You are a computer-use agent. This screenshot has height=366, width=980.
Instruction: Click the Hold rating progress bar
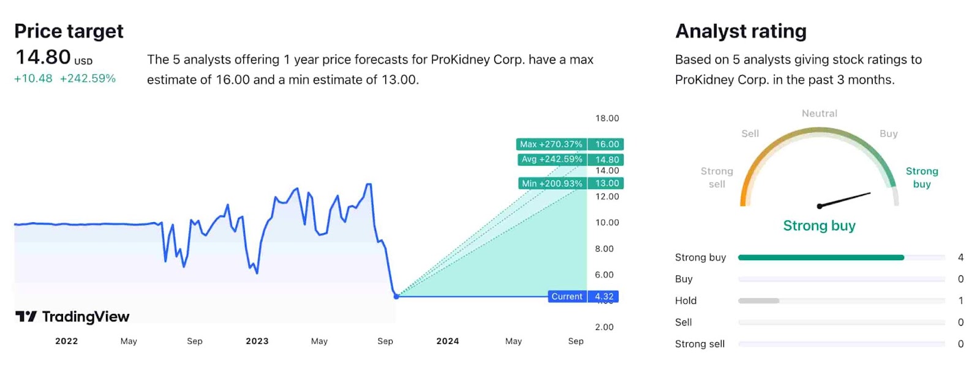[759, 301]
